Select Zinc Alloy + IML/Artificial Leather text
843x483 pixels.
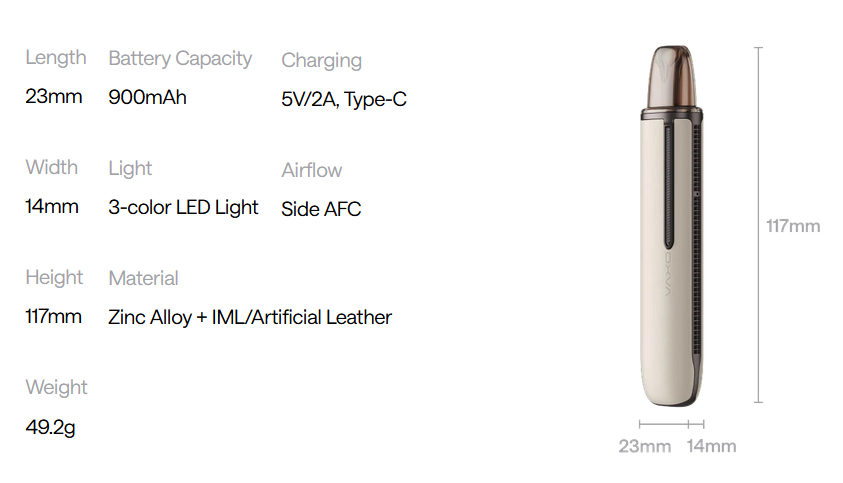click(250, 318)
